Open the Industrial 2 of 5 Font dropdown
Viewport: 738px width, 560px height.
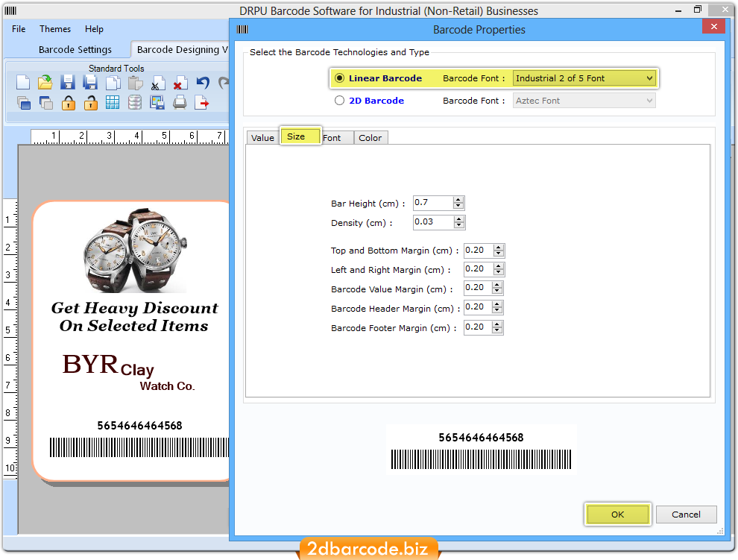584,78
